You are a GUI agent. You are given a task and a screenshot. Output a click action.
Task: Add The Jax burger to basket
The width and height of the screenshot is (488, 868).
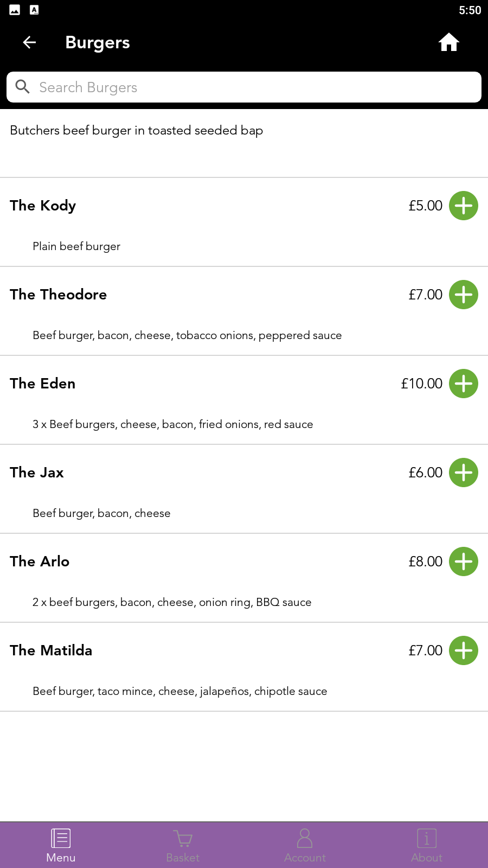(464, 473)
